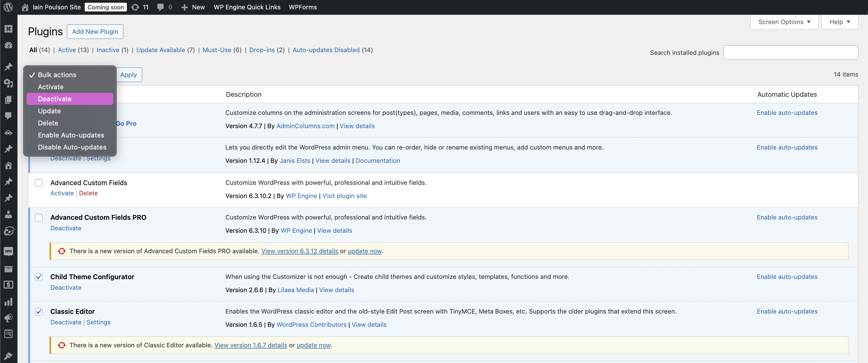Uncheck the Classic Editor checkbox

pos(39,311)
